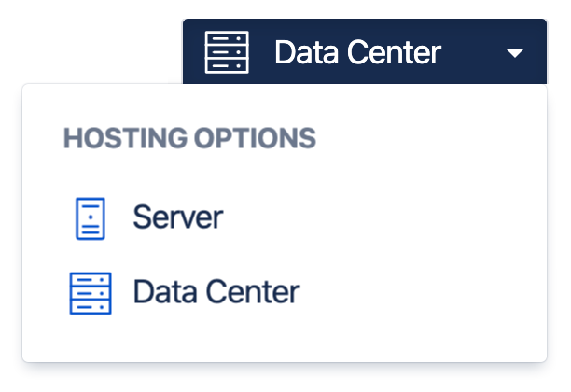571x392 pixels.
Task: Toggle the hosting selector with the down triangle
Action: pos(516,53)
